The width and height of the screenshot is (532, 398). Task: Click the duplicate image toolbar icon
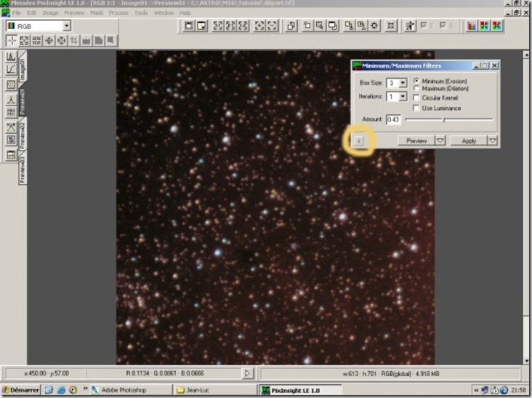[x=291, y=25]
